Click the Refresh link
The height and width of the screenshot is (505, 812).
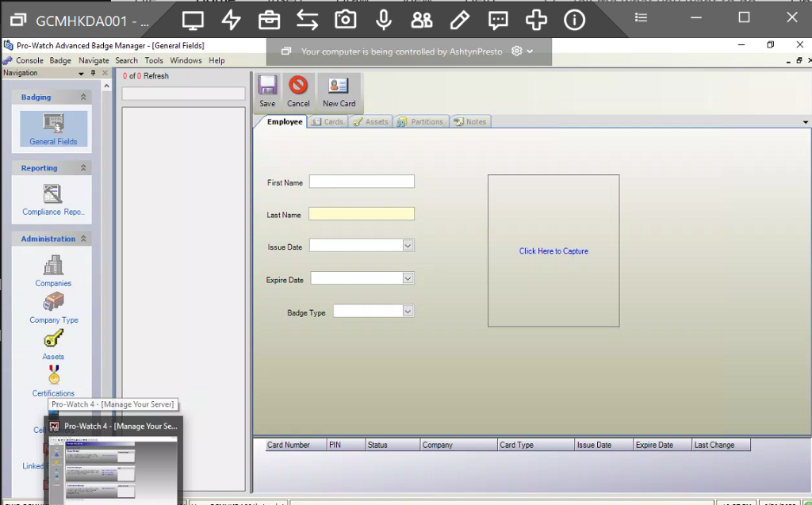pos(156,76)
